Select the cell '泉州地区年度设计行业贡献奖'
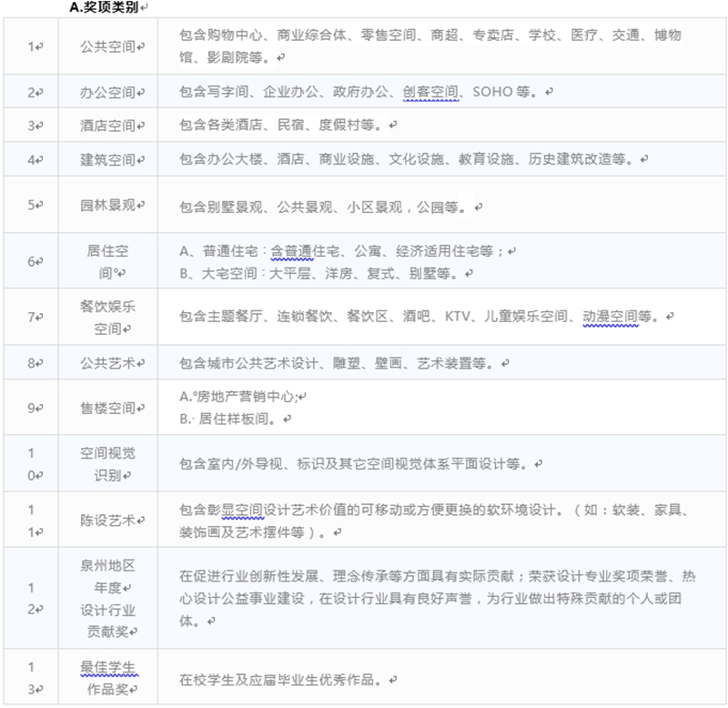 point(107,599)
